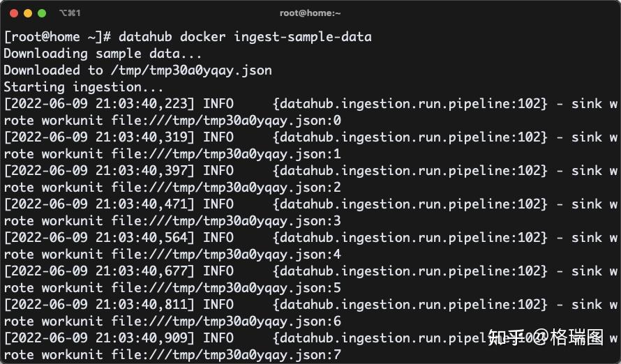Click the log timestamp ending 40,811
The width and height of the screenshot is (621, 364).
(x=100, y=305)
